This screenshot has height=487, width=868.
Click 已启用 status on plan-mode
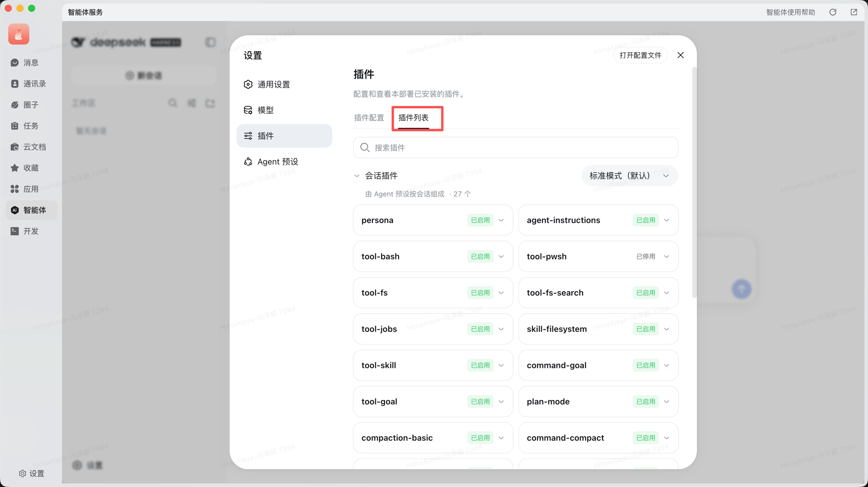(x=646, y=401)
